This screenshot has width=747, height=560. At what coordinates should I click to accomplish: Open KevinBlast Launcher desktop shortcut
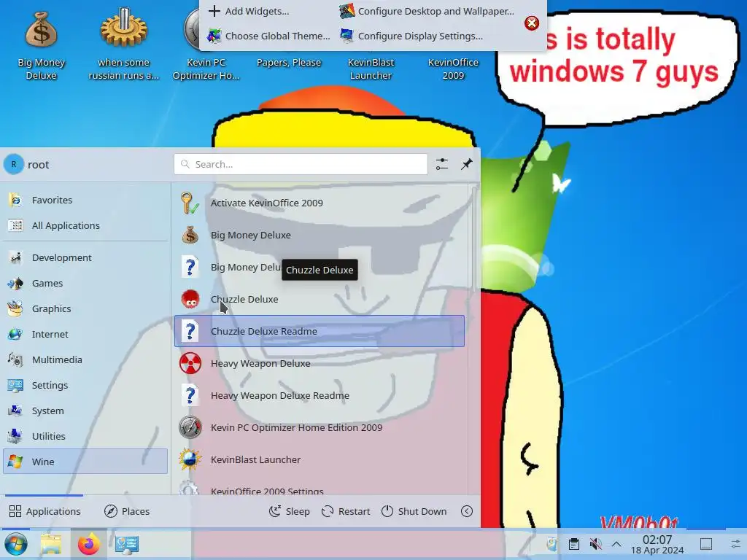[x=371, y=69]
